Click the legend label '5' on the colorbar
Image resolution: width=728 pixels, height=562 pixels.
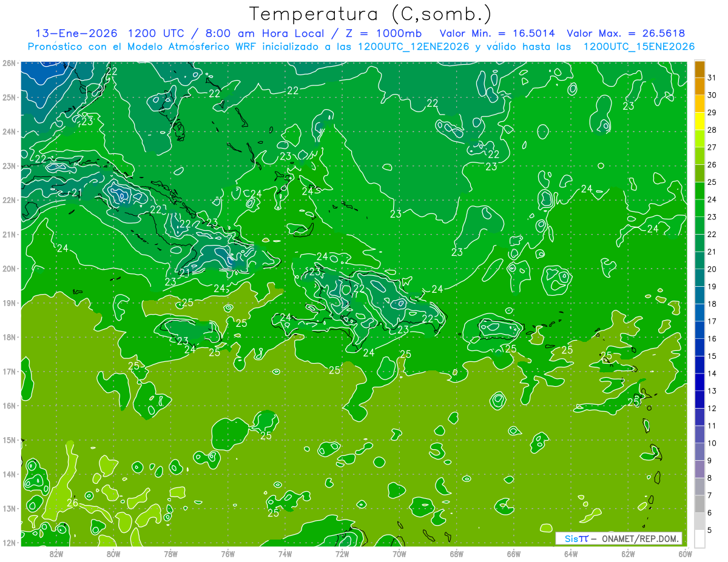click(x=710, y=530)
